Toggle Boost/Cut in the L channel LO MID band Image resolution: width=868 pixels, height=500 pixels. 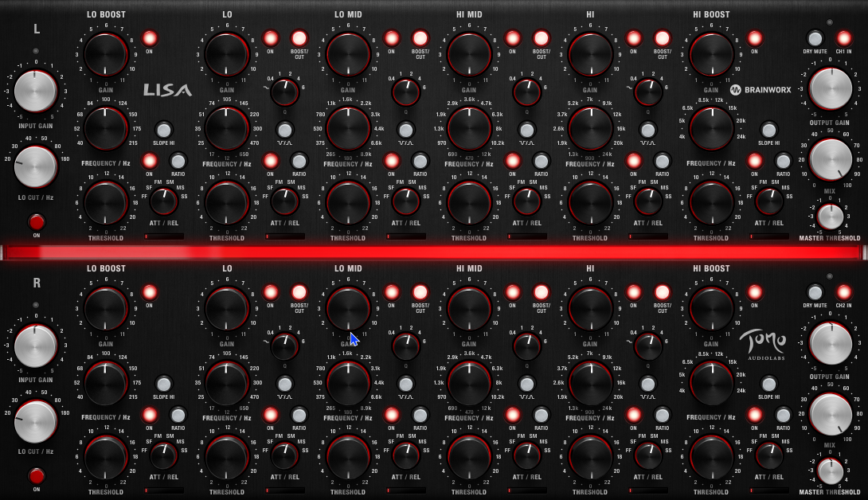click(x=420, y=38)
